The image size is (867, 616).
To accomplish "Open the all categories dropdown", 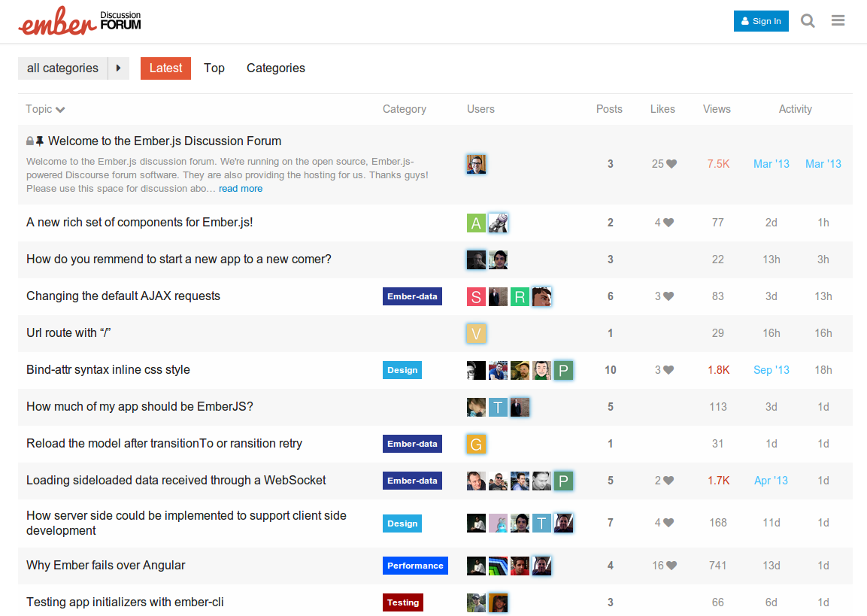I will [62, 68].
